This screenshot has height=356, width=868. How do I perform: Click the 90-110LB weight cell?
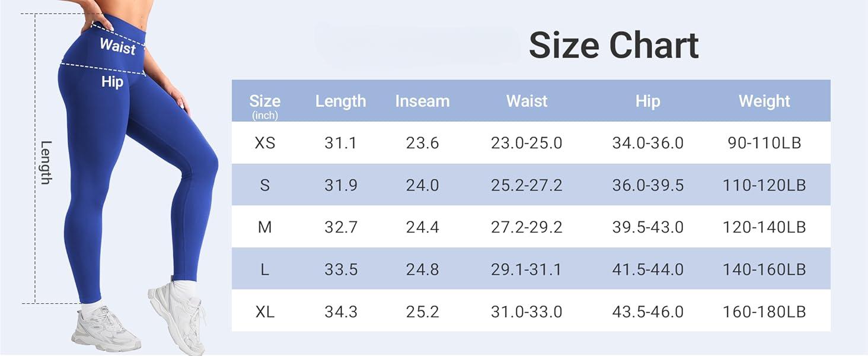tap(764, 143)
